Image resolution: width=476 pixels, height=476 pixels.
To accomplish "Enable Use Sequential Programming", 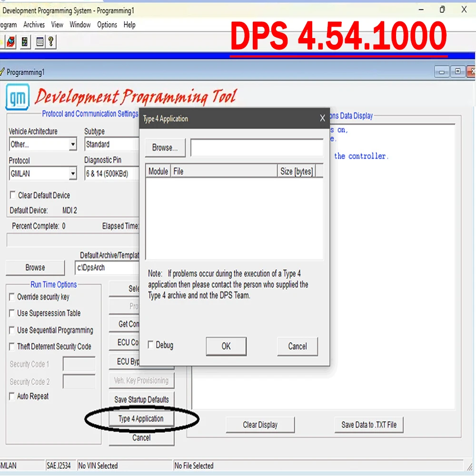I will click(12, 330).
